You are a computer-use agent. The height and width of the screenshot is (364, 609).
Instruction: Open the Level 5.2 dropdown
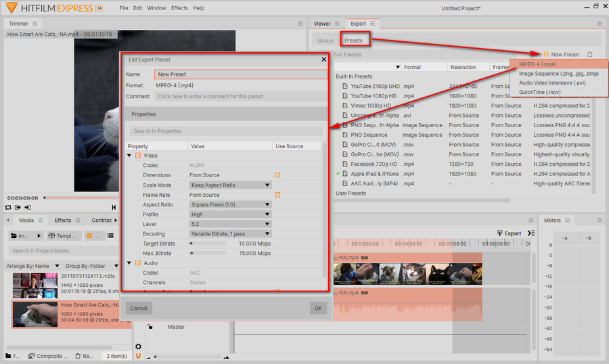230,224
